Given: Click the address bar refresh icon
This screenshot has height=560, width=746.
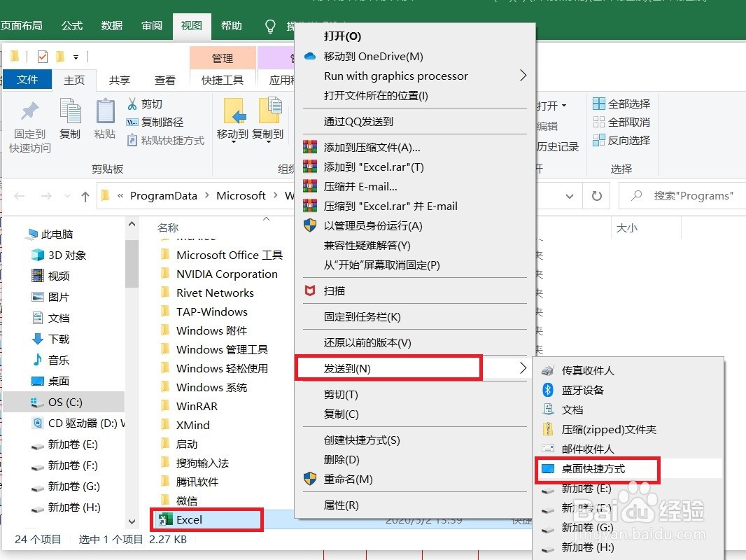Looking at the screenshot, I should (596, 196).
